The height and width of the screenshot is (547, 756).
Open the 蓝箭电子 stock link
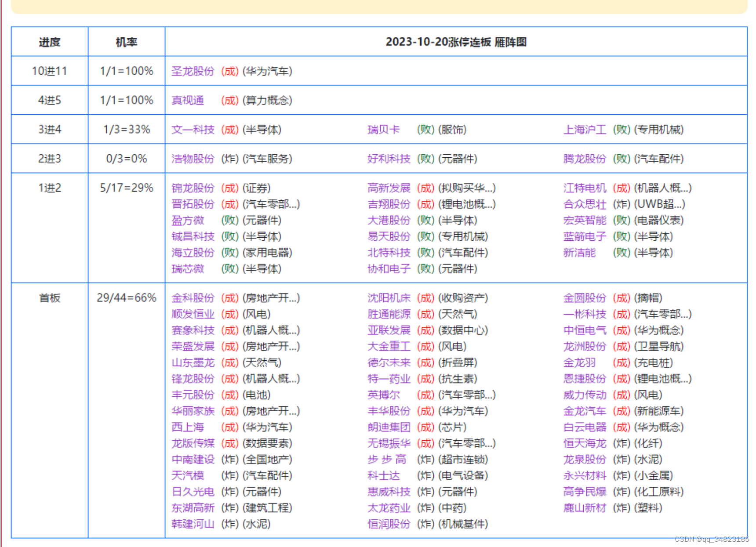[585, 237]
